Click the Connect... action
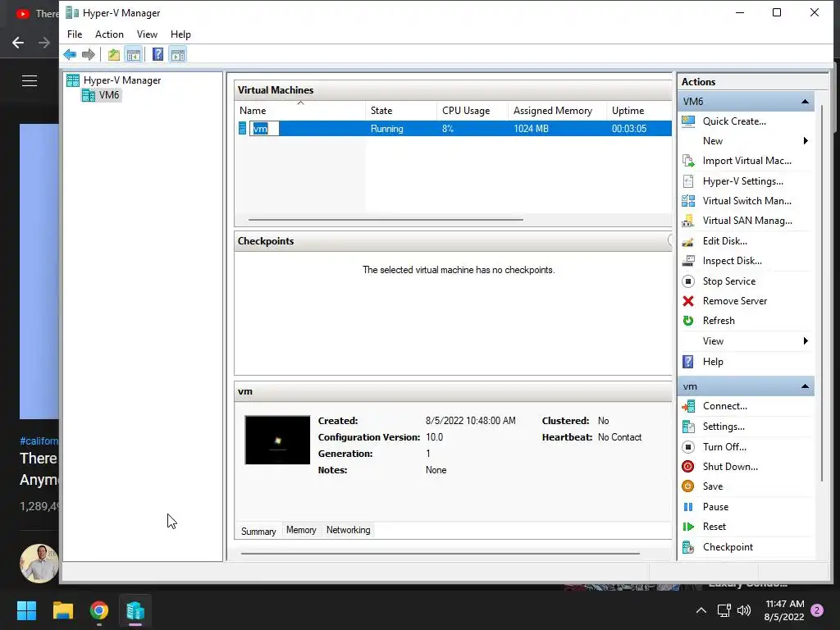The width and height of the screenshot is (840, 630). tap(725, 406)
